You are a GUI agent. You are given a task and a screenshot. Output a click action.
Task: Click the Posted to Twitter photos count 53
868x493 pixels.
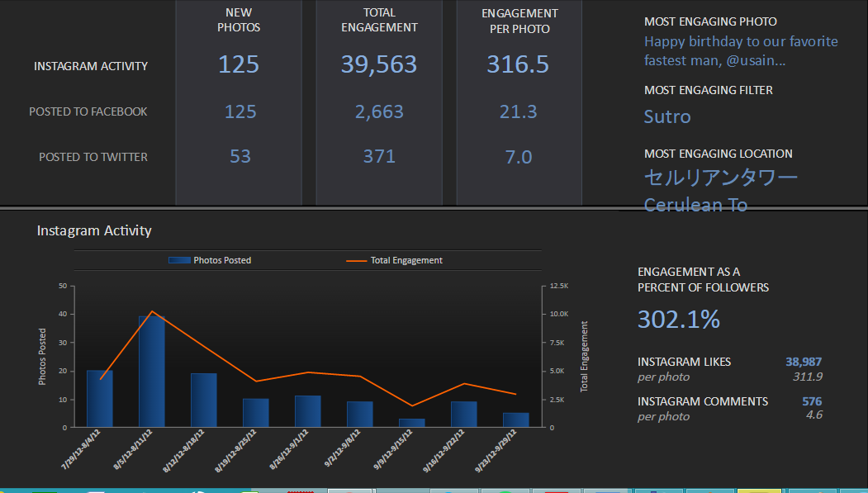point(240,157)
